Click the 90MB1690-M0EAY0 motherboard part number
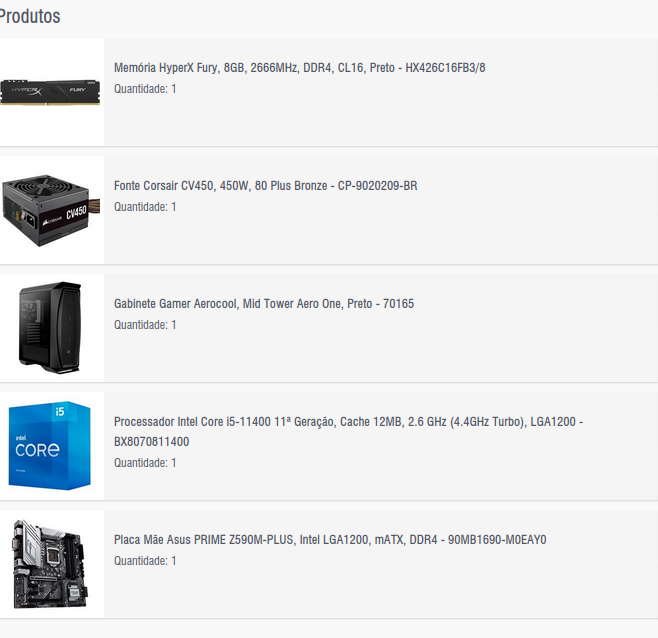 pyautogui.click(x=497, y=539)
